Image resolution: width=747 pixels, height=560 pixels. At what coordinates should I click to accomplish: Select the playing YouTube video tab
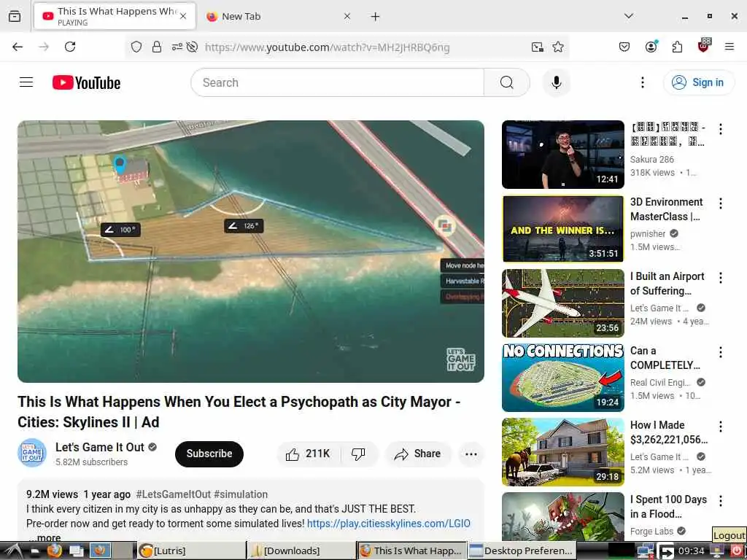(115, 16)
